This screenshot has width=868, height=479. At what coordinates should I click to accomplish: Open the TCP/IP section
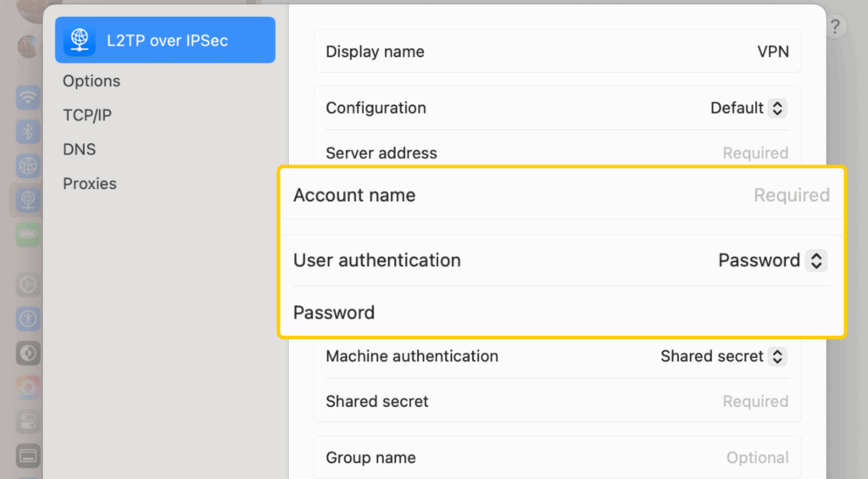point(87,115)
